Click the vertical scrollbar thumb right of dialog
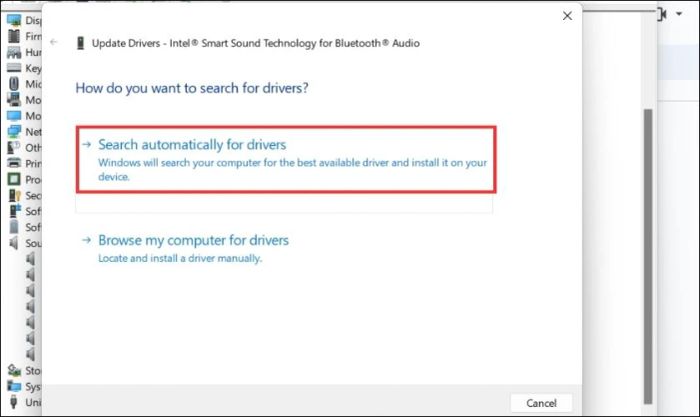 click(x=648, y=257)
